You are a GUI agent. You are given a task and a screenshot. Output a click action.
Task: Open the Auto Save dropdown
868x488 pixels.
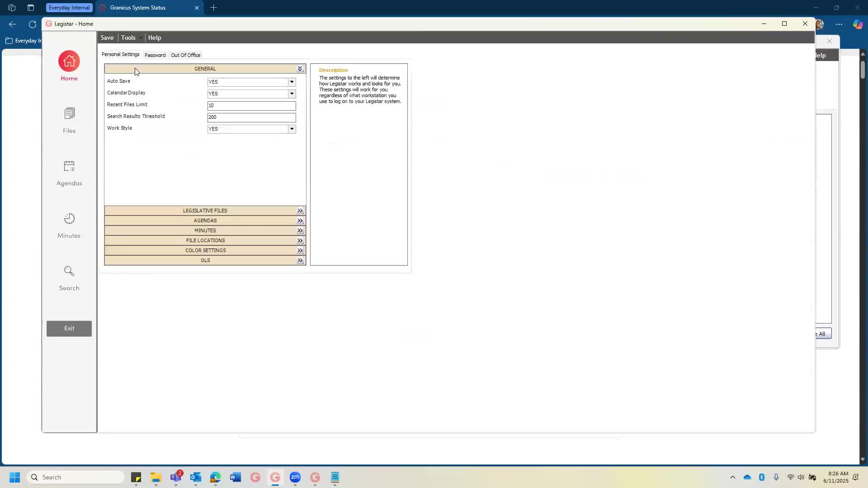292,82
